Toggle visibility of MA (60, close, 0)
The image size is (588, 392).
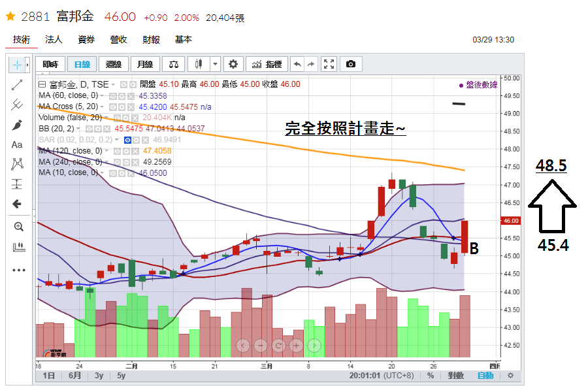click(113, 96)
